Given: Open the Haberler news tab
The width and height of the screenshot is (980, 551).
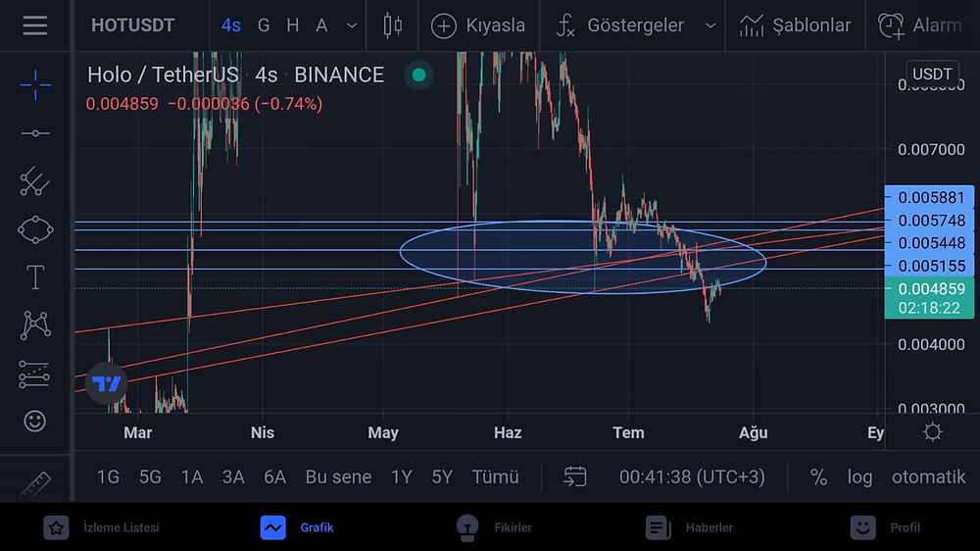Looking at the screenshot, I should click(689, 527).
